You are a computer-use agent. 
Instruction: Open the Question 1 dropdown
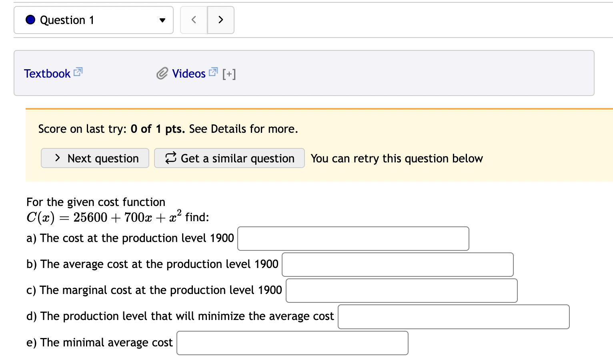pyautogui.click(x=94, y=20)
